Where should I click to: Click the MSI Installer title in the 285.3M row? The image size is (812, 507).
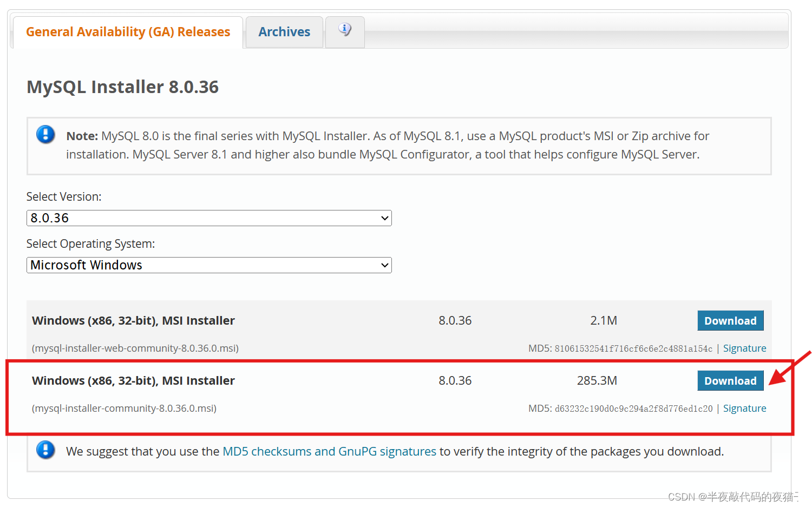tap(133, 381)
